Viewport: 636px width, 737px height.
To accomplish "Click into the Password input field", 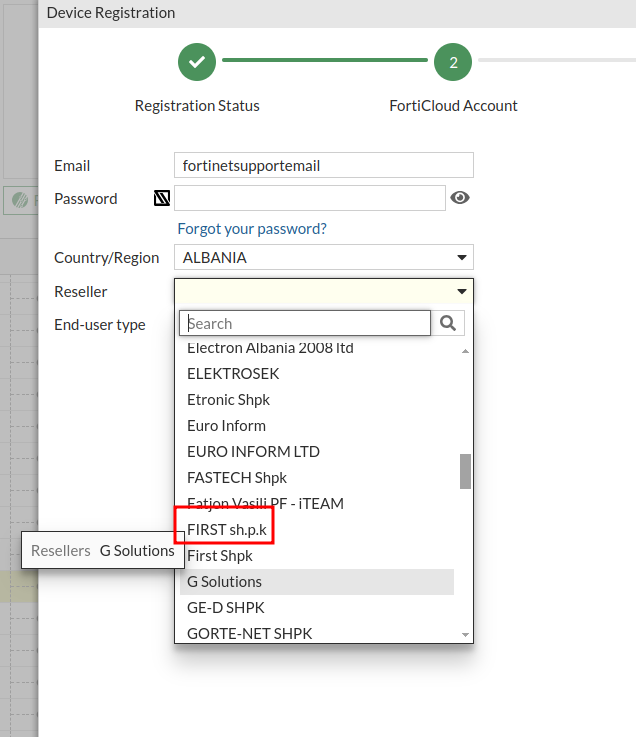I will coord(309,198).
